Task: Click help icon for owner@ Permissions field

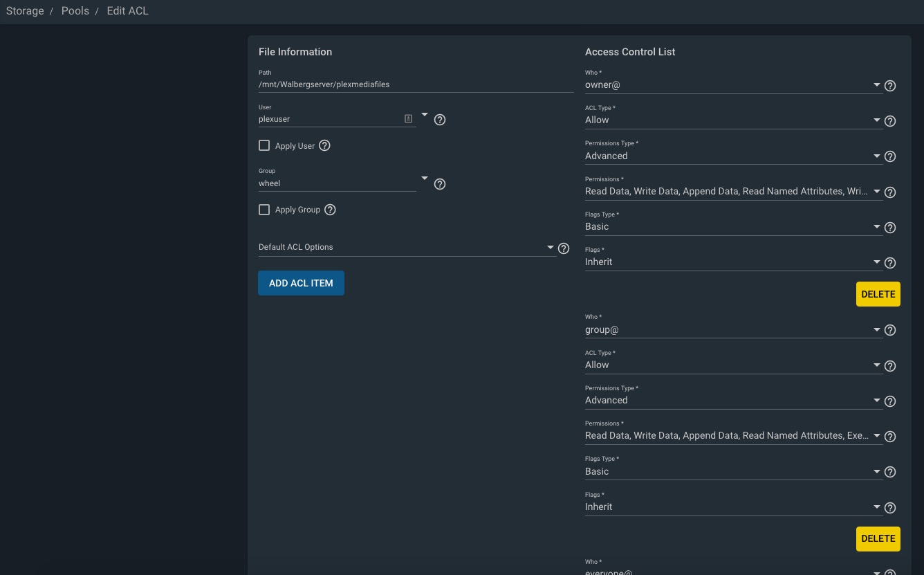Action: pos(890,192)
